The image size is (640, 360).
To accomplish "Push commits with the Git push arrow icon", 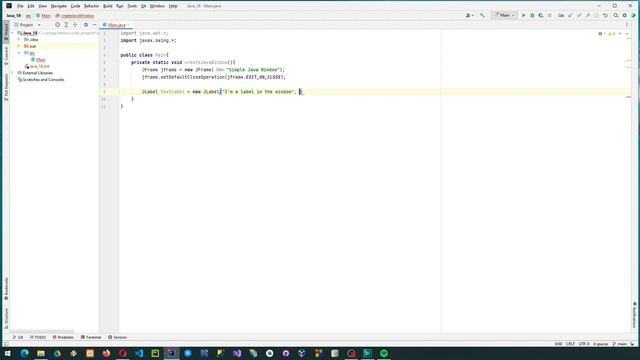I will (x=587, y=16).
